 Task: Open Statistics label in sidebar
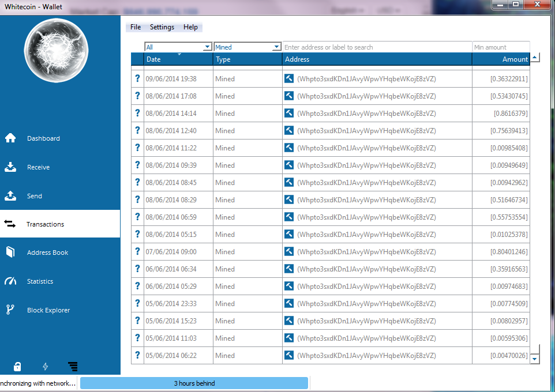(40, 281)
